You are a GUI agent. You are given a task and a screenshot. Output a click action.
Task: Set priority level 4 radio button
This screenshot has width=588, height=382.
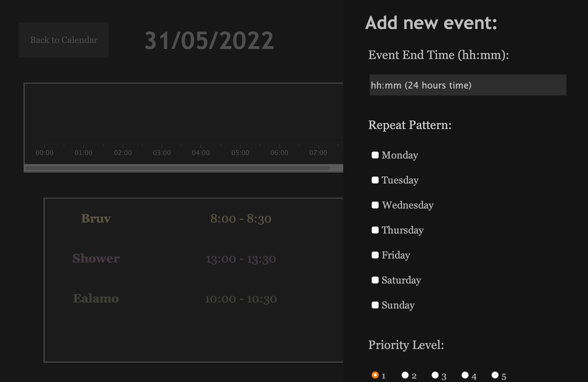(x=465, y=375)
